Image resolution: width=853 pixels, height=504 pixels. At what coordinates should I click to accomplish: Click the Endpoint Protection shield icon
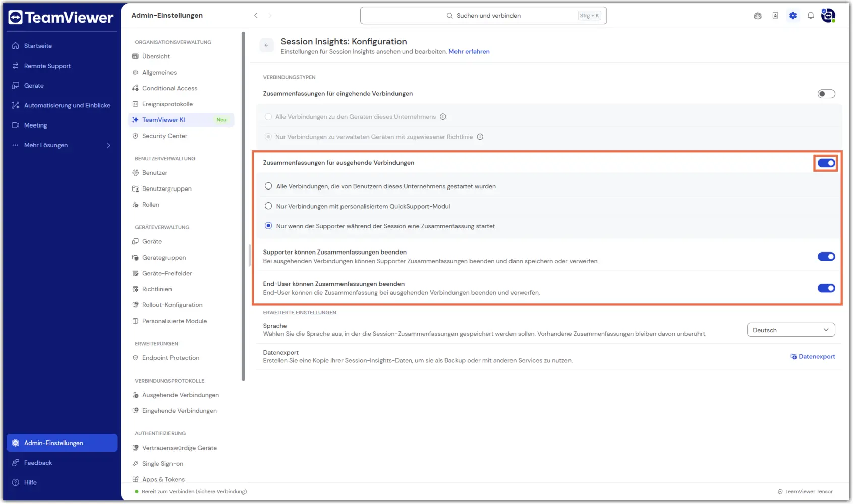pyautogui.click(x=135, y=358)
